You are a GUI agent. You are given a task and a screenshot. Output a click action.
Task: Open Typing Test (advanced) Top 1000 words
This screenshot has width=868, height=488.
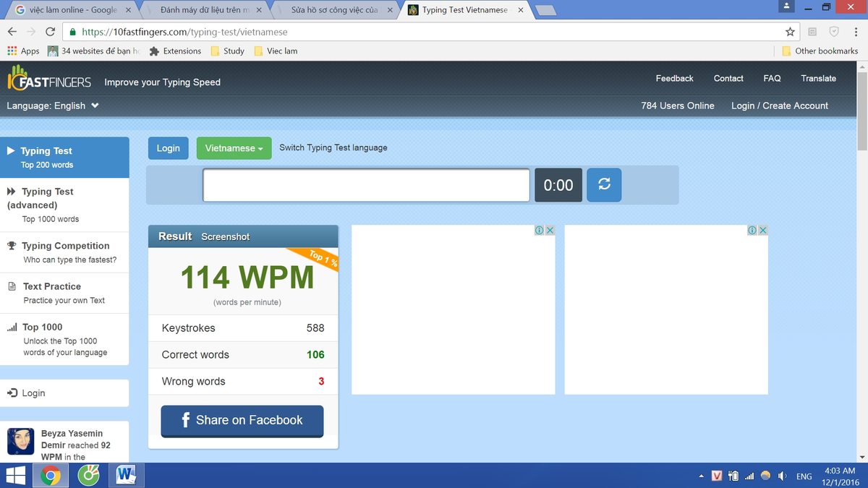(x=64, y=205)
